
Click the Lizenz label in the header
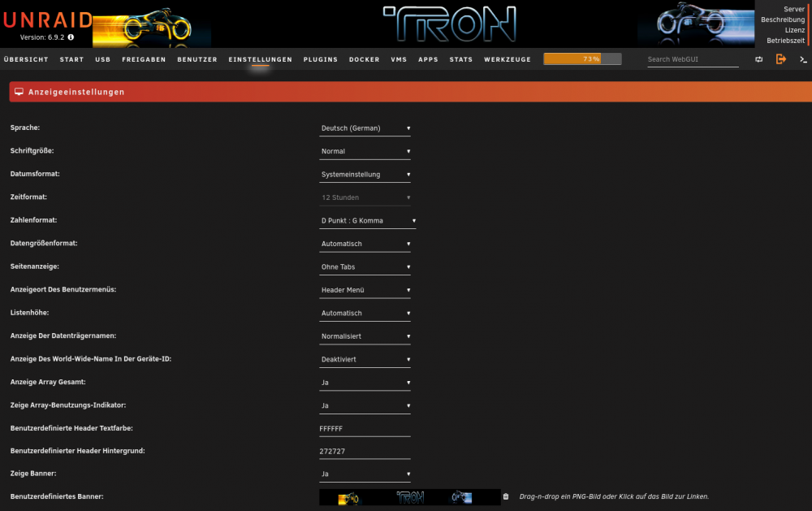[794, 30]
